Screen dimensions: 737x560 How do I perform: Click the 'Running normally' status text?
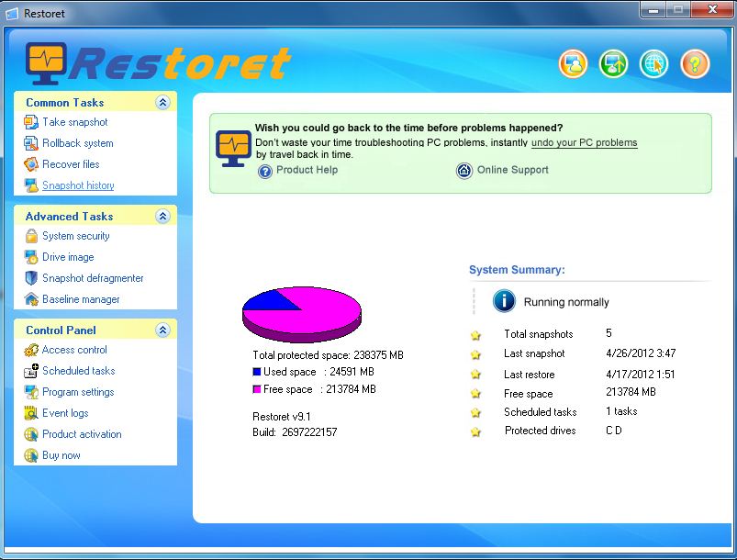[x=566, y=302]
